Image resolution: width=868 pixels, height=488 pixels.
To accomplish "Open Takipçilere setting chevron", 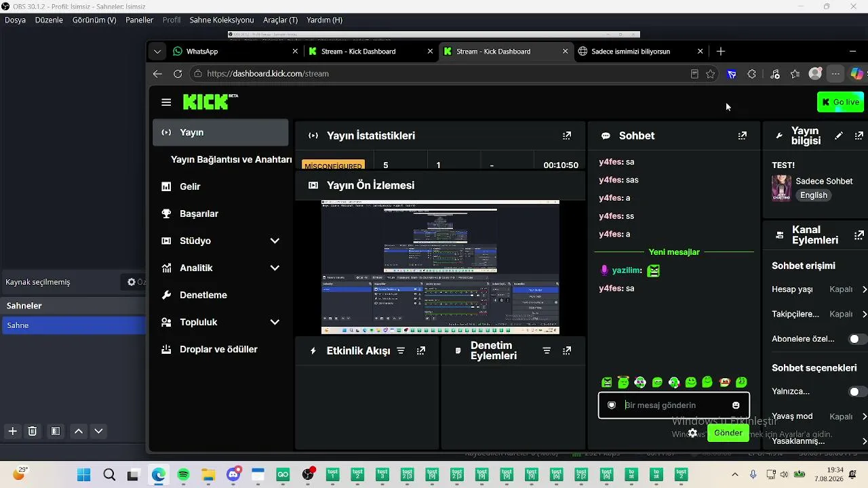I will 864,314.
